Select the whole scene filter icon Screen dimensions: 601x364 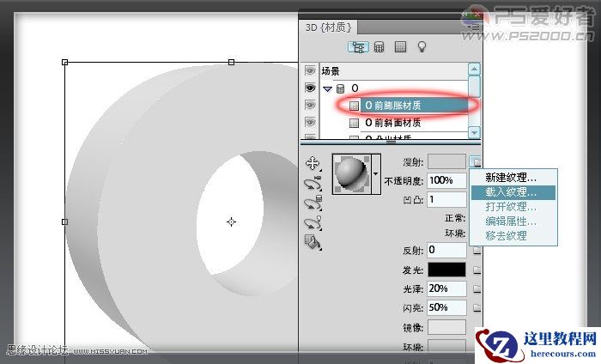coord(358,47)
